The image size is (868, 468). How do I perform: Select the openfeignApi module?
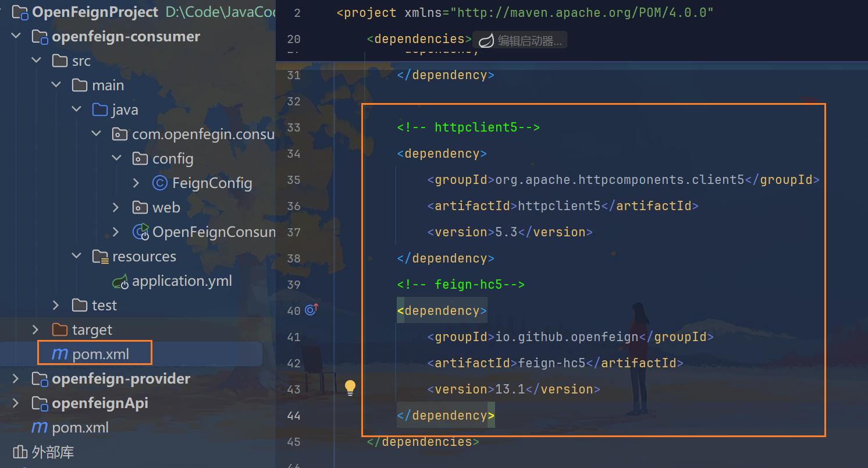coord(100,403)
